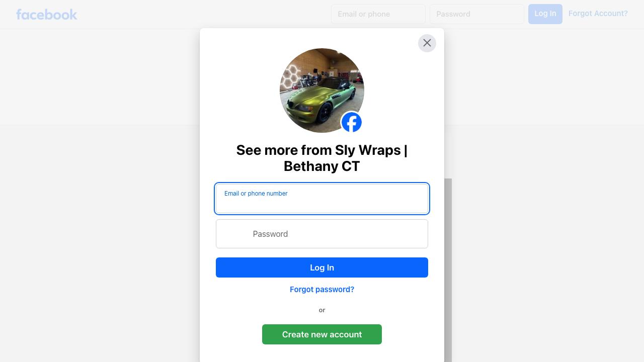Click the 'See more from Sly Wraps' heading
This screenshot has width=644, height=362.
(322, 158)
